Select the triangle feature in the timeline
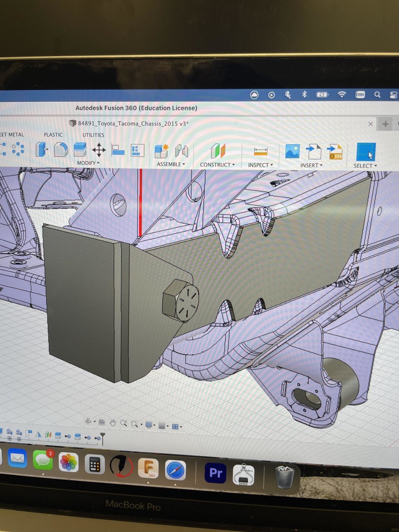 [38, 434]
